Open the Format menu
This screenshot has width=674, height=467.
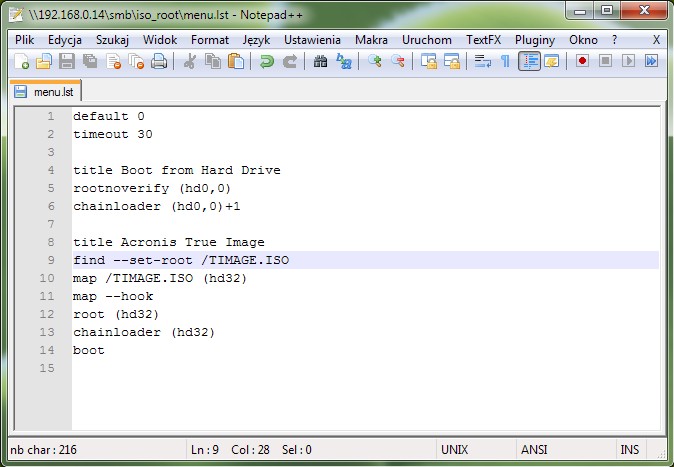210,40
